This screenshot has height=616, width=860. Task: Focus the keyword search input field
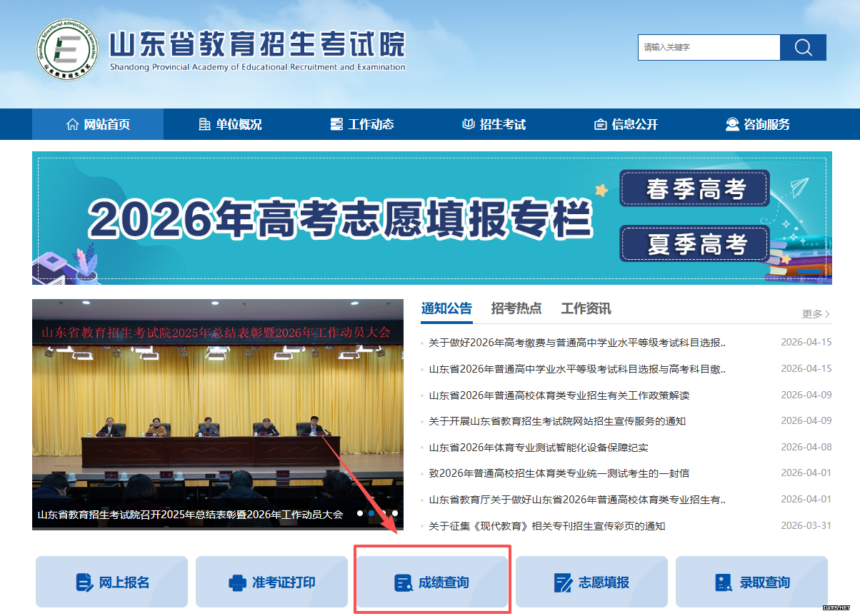pyautogui.click(x=709, y=48)
